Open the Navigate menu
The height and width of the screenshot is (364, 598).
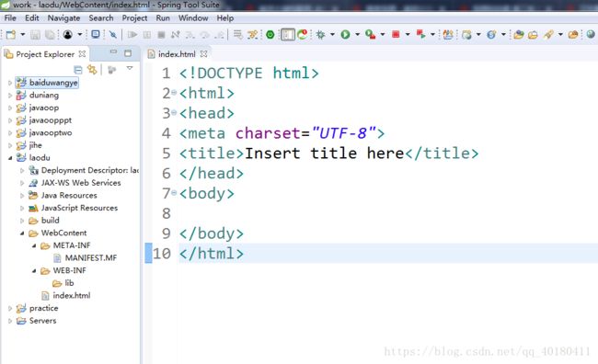63,17
